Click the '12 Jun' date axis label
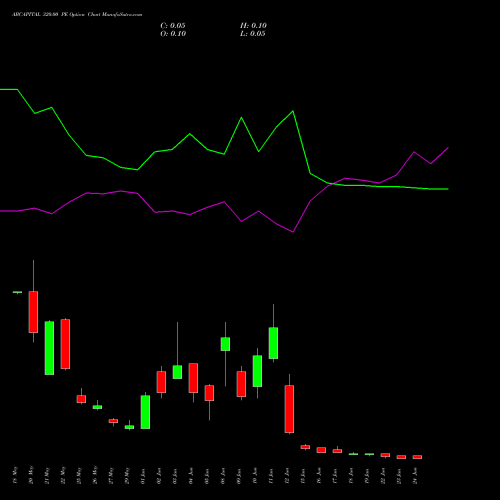 click(287, 476)
